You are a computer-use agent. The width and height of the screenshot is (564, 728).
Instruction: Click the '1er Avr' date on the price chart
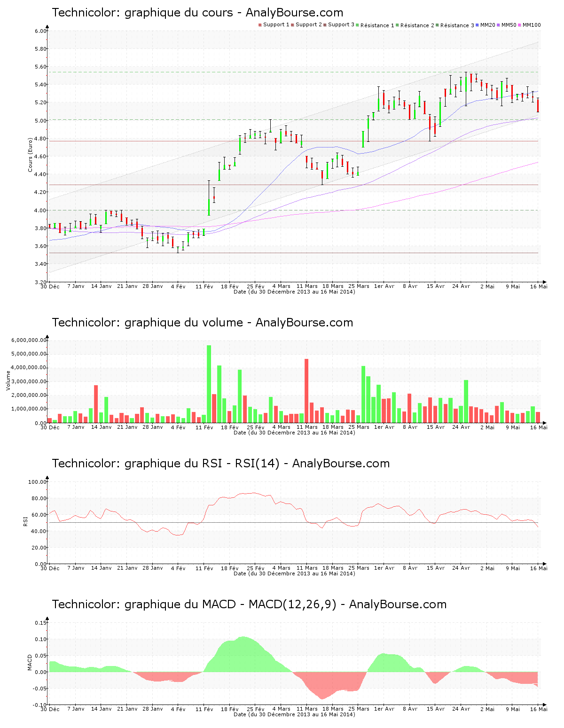[x=384, y=286]
